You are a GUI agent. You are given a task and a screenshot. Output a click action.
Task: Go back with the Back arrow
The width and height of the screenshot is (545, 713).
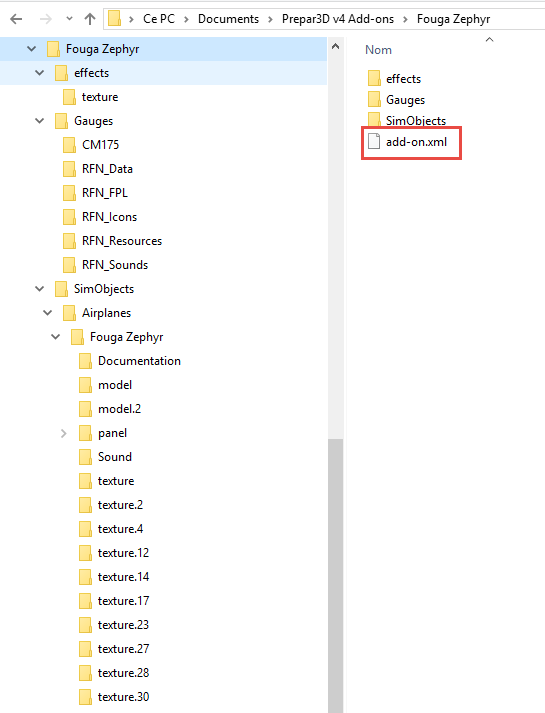pyautogui.click(x=16, y=19)
